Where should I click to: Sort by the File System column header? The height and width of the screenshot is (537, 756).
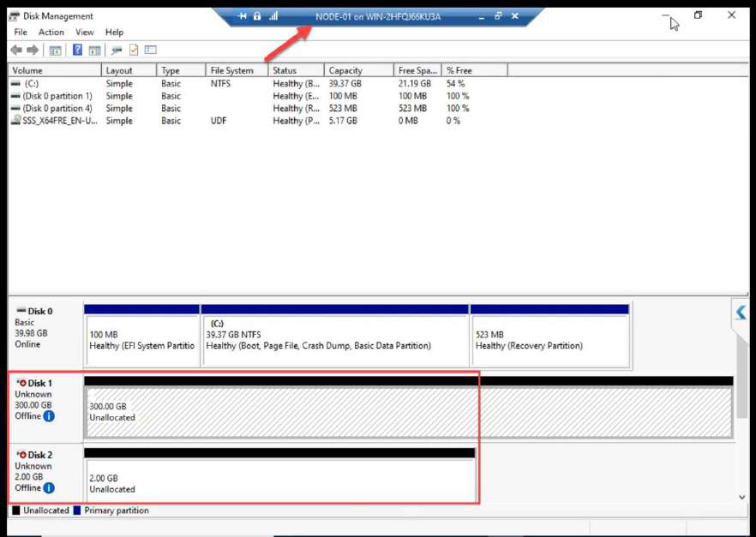click(237, 70)
